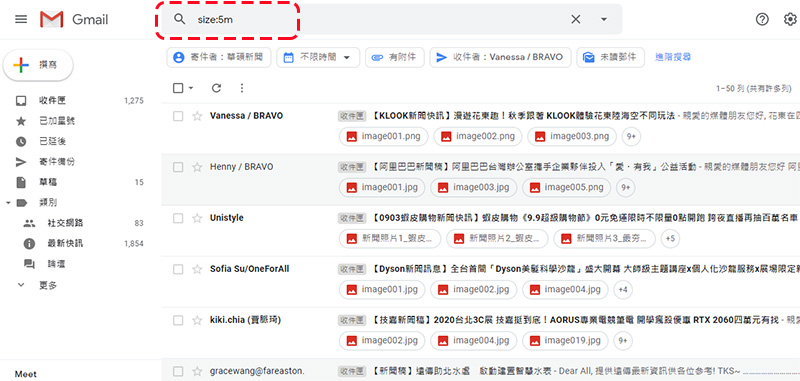Viewport: 800px width, 381px height.
Task: Star the Unistyle email
Action: [x=197, y=218]
